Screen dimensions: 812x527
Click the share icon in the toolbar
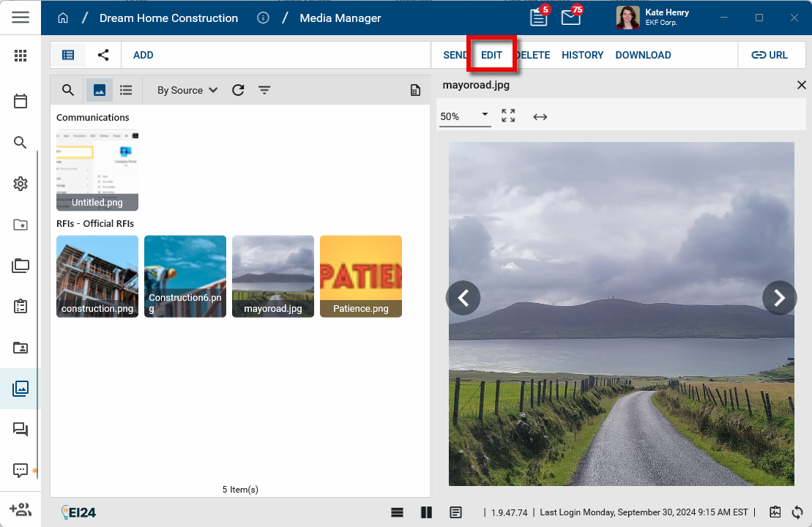103,55
